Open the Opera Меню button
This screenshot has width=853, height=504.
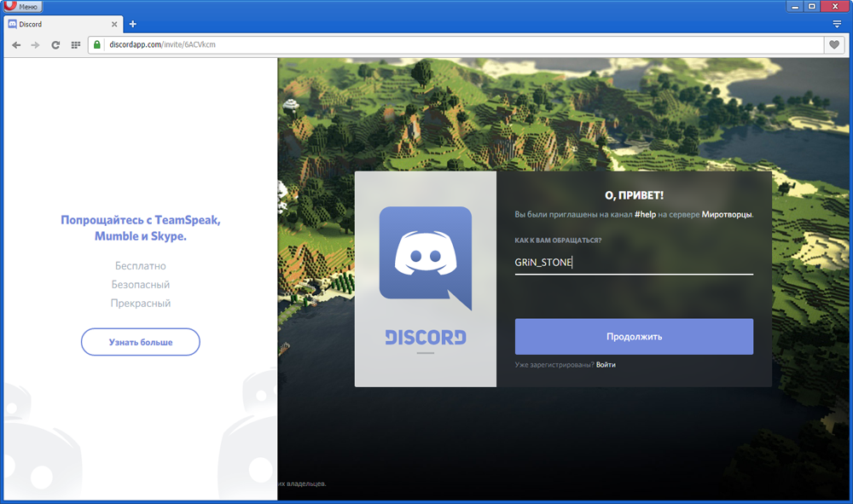coord(23,7)
